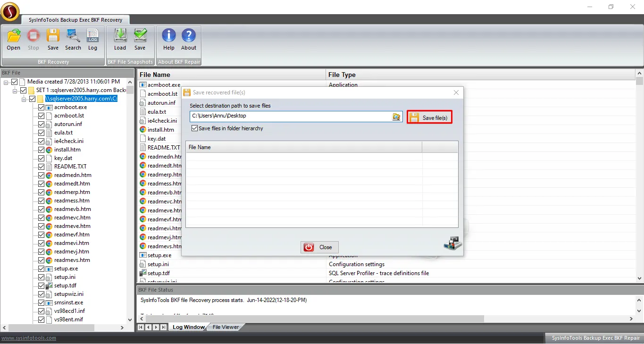
Task: Select setupwiz.ini in tree
Action: [x=69, y=294]
